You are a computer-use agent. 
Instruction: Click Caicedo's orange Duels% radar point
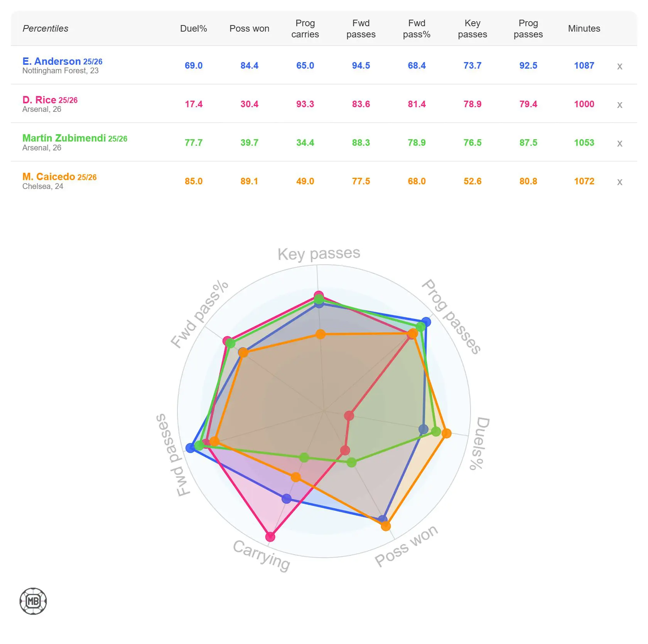pos(446,433)
